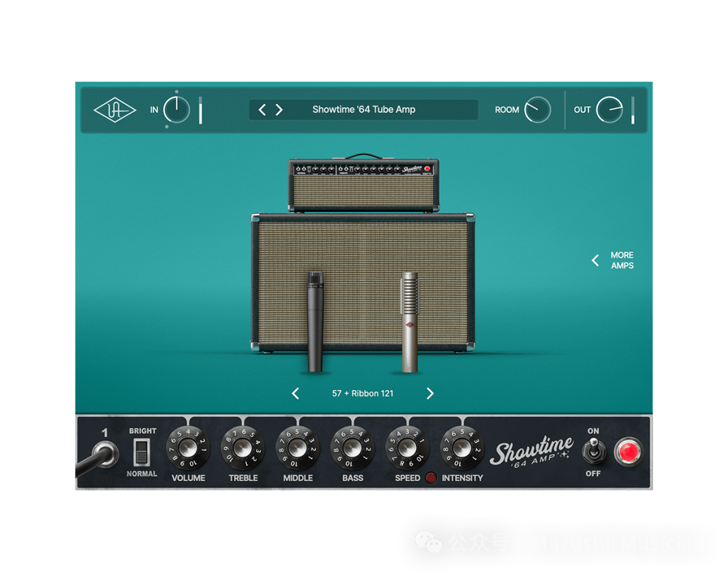
Task: Click the 57 + Ribbon 121 label
Action: click(363, 393)
